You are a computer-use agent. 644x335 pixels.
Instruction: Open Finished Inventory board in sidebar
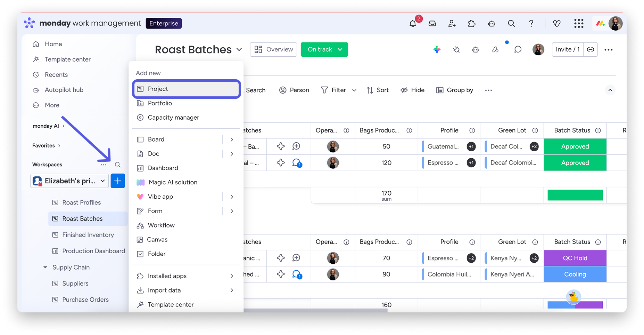pos(88,235)
